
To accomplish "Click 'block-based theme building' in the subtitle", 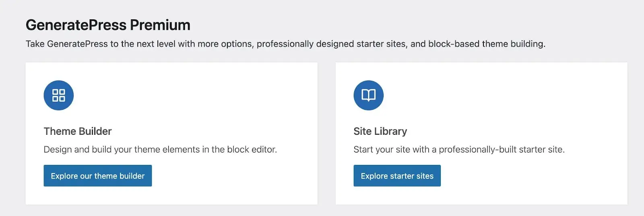I will point(486,44).
